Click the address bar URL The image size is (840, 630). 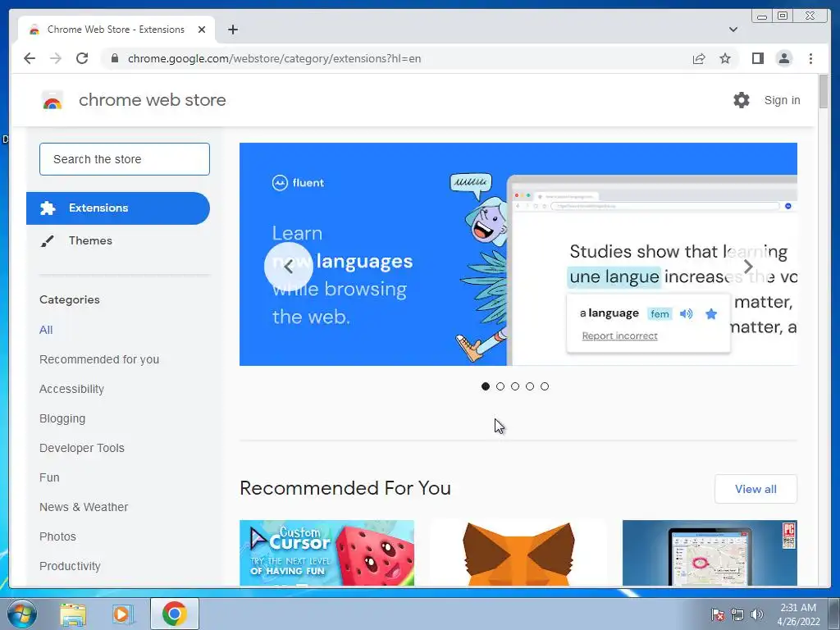pyautogui.click(x=274, y=58)
